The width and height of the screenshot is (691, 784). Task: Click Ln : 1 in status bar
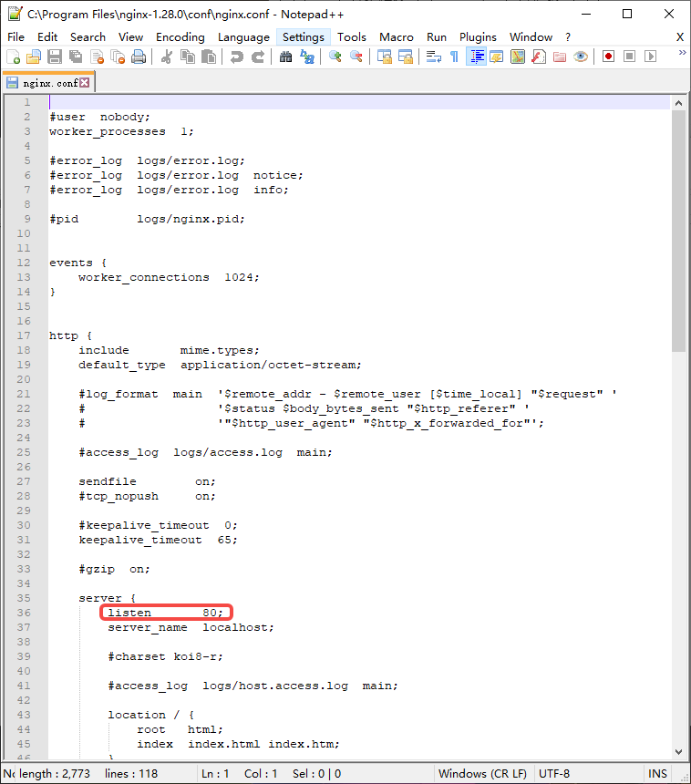click(215, 773)
